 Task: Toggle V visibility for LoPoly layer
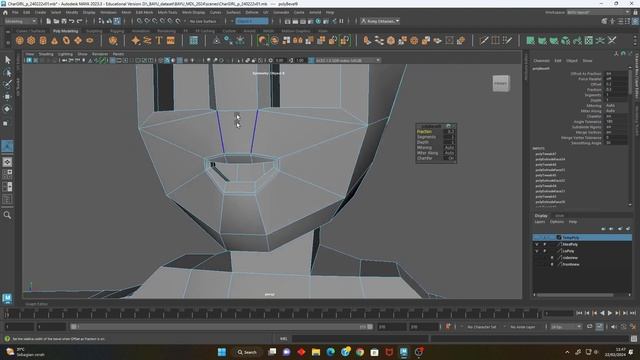(537, 251)
